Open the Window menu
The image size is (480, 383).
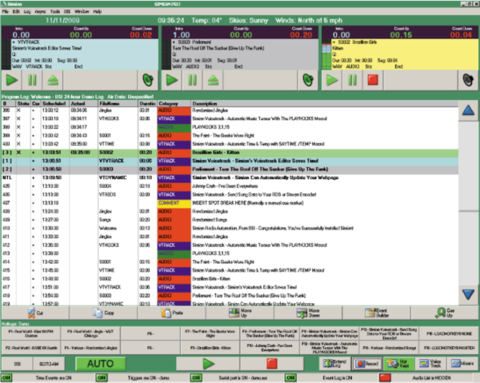click(x=82, y=11)
